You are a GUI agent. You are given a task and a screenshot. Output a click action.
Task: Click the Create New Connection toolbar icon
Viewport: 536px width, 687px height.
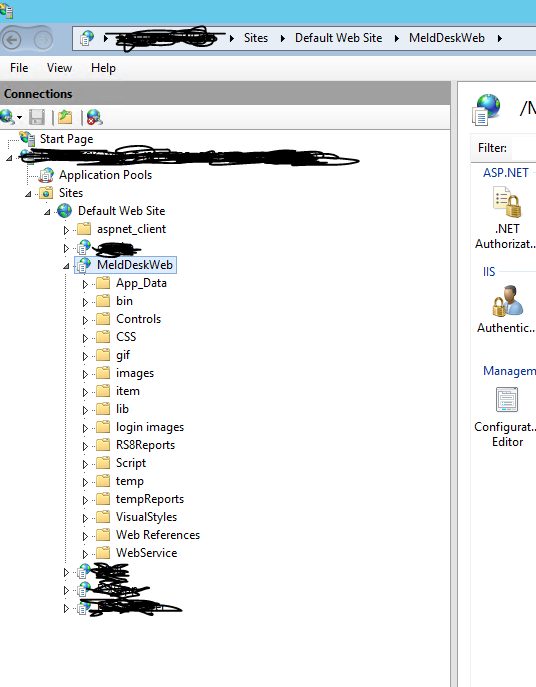click(x=7, y=117)
